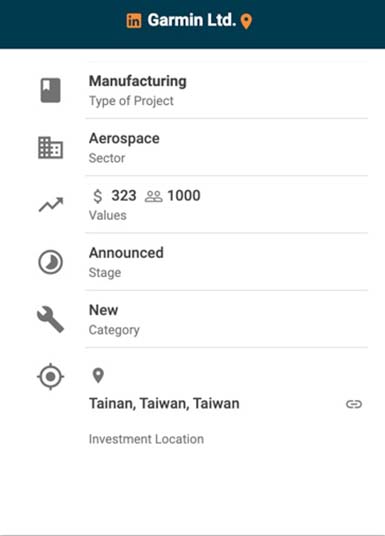The width and height of the screenshot is (385, 536).
Task: Click the 323 investment value
Action: [x=124, y=196]
